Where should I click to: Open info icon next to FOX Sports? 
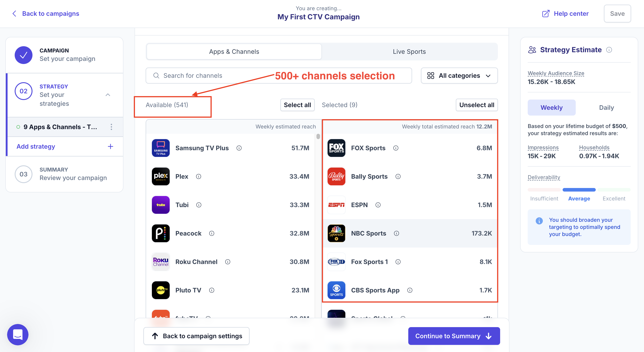pos(396,148)
